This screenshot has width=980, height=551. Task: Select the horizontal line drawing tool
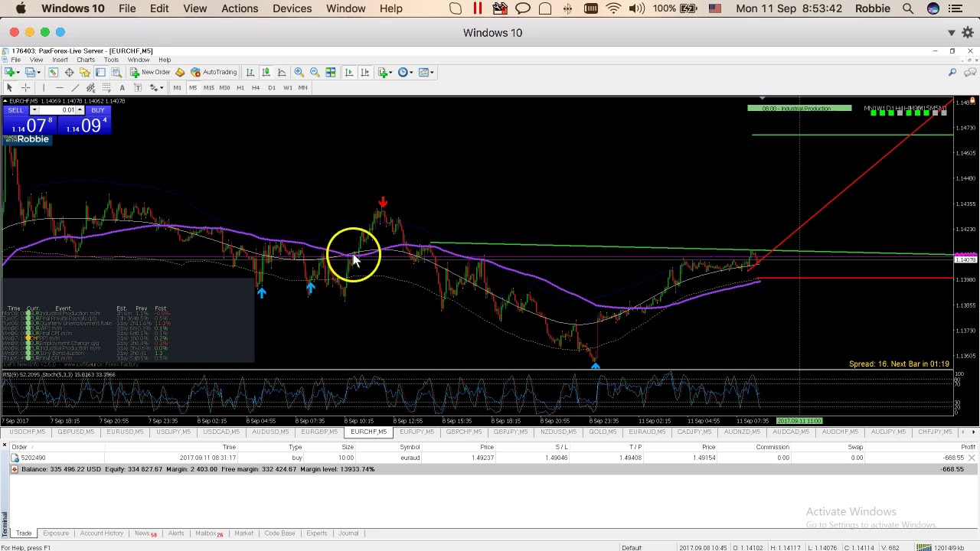59,88
